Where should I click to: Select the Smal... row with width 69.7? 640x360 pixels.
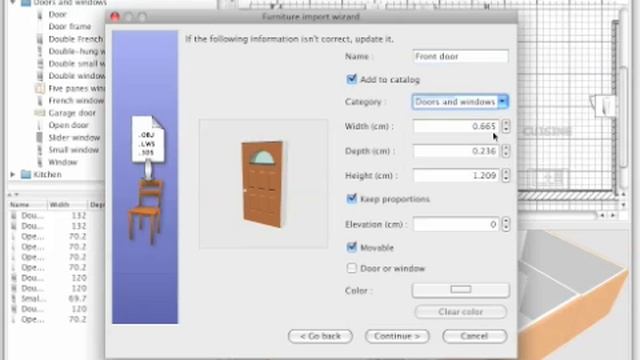(48, 299)
